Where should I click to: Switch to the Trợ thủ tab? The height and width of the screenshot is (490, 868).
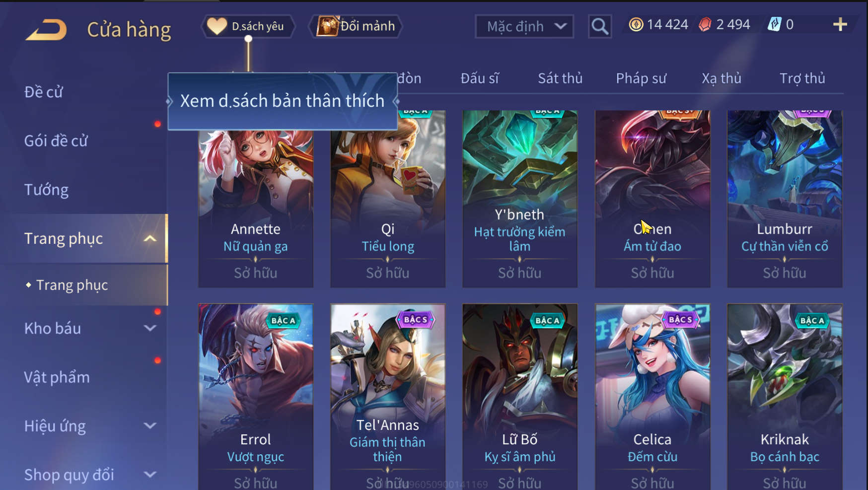(x=802, y=78)
